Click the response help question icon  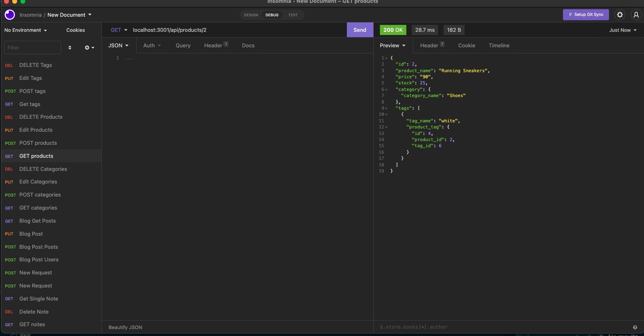[x=635, y=327]
